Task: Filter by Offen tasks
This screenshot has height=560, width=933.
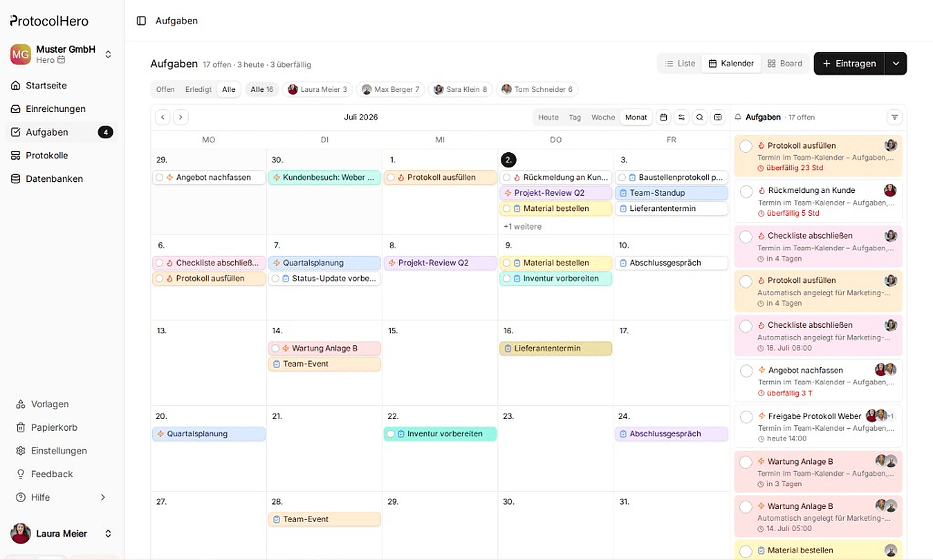Action: (x=165, y=89)
